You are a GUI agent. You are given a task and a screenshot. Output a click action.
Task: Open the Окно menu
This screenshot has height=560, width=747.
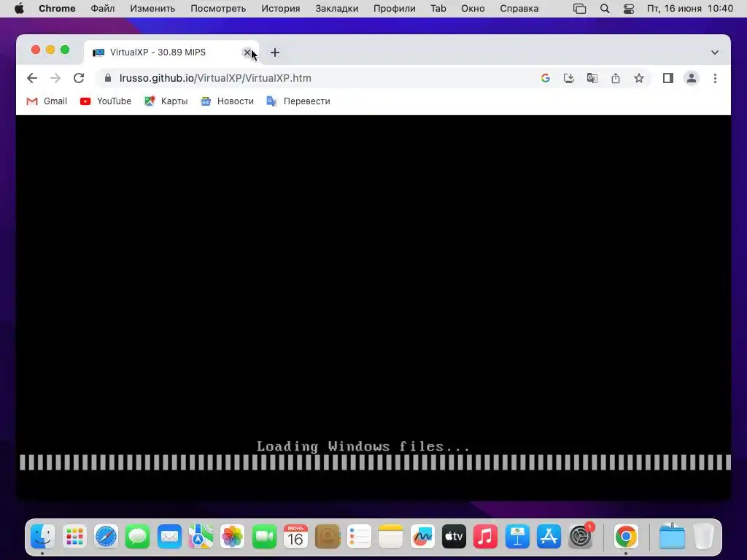[x=473, y=9]
